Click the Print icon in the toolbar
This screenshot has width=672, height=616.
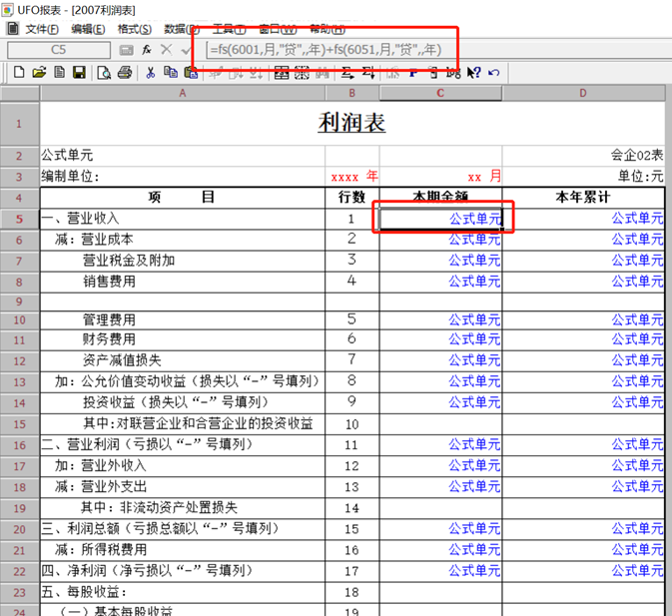pyautogui.click(x=125, y=73)
